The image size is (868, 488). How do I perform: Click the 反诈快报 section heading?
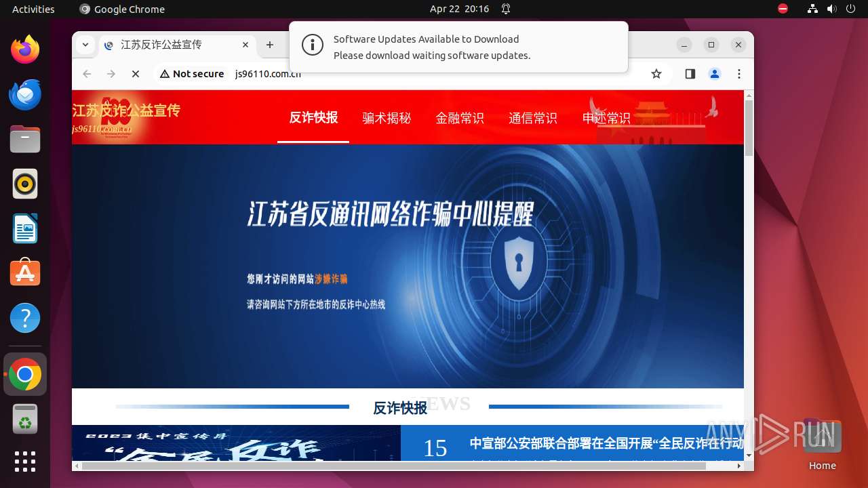pyautogui.click(x=400, y=407)
